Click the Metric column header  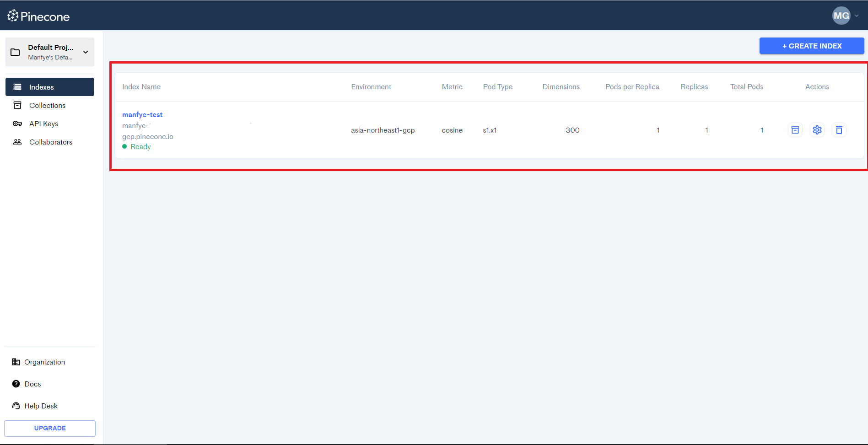[x=452, y=87]
